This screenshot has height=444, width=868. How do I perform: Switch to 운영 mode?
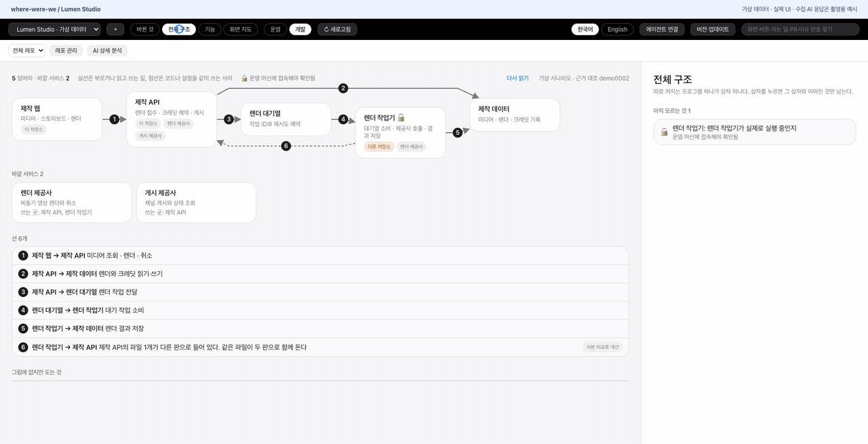(275, 29)
